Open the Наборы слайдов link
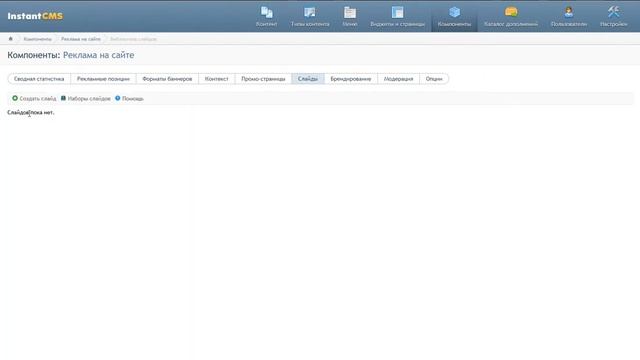This screenshot has height=360, width=640. click(x=89, y=99)
